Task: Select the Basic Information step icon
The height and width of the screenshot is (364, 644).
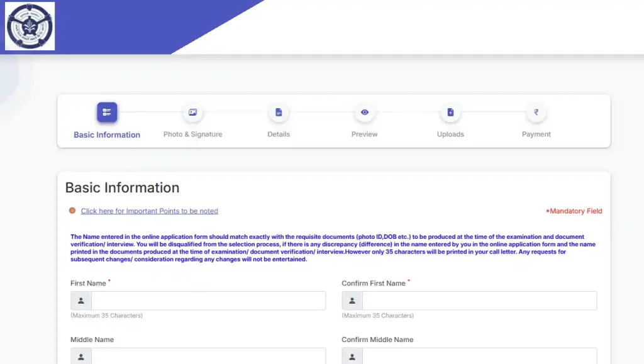Action: 107,112
